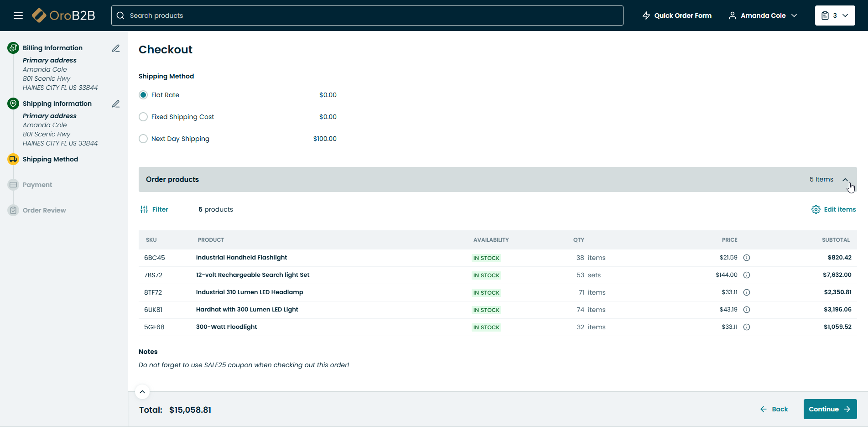The height and width of the screenshot is (431, 868).
Task: Open Amanda Cole account dropdown
Action: 763,16
